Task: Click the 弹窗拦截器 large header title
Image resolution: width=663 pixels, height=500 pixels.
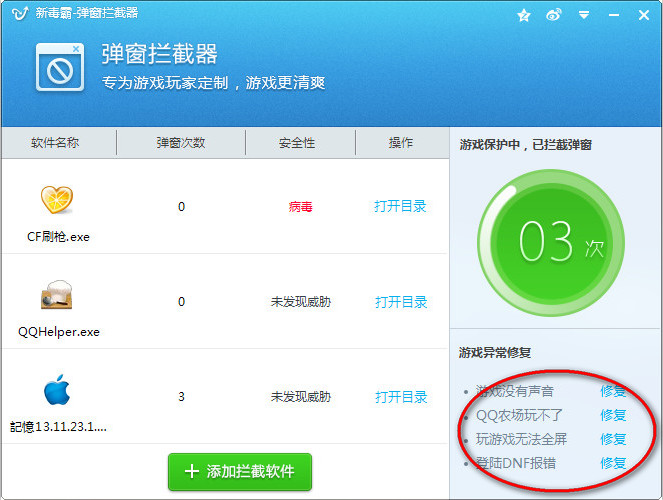Action: [159, 54]
